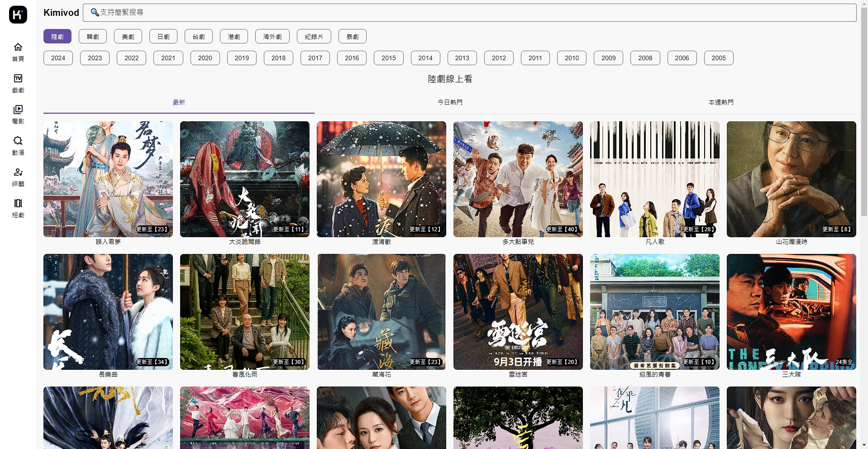Image resolution: width=868 pixels, height=449 pixels.
Task: Filter by 紀錄片 category button
Action: coord(314,37)
